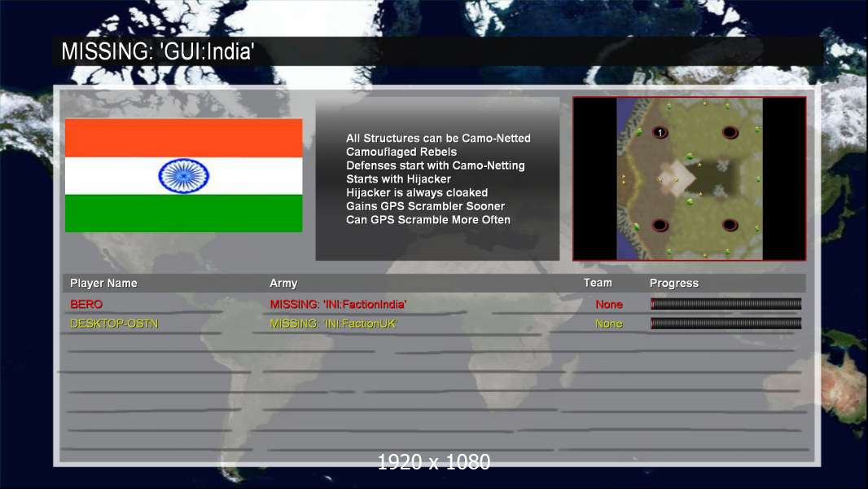
Task: Click 'All Structures can be Camo-Netted' line
Action: point(438,139)
